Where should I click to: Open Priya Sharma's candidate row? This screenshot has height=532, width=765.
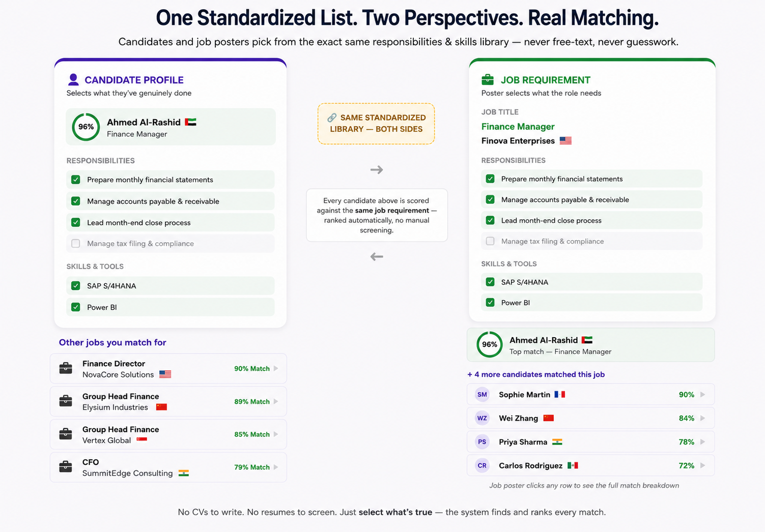590,442
